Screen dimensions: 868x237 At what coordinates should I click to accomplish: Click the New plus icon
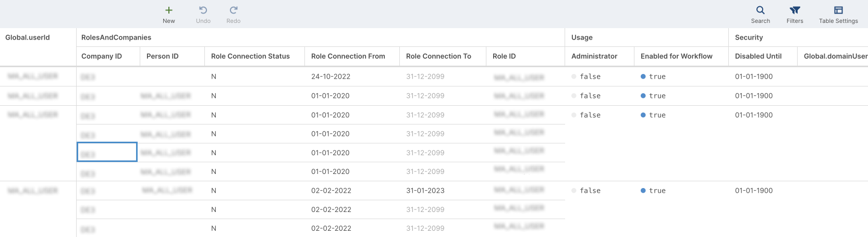point(169,10)
